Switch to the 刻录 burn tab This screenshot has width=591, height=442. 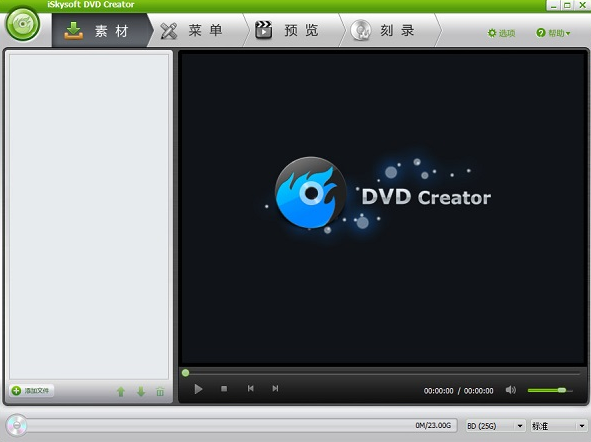389,31
